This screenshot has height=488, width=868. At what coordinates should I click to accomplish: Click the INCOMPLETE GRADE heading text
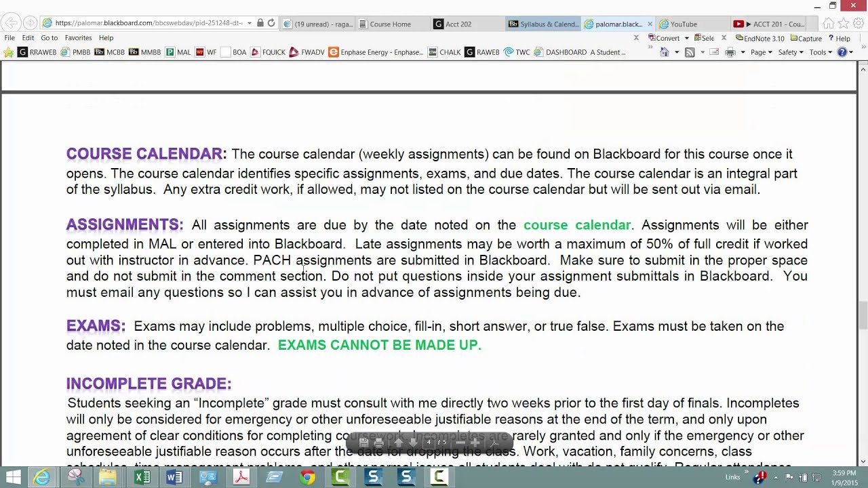pyautogui.click(x=149, y=384)
